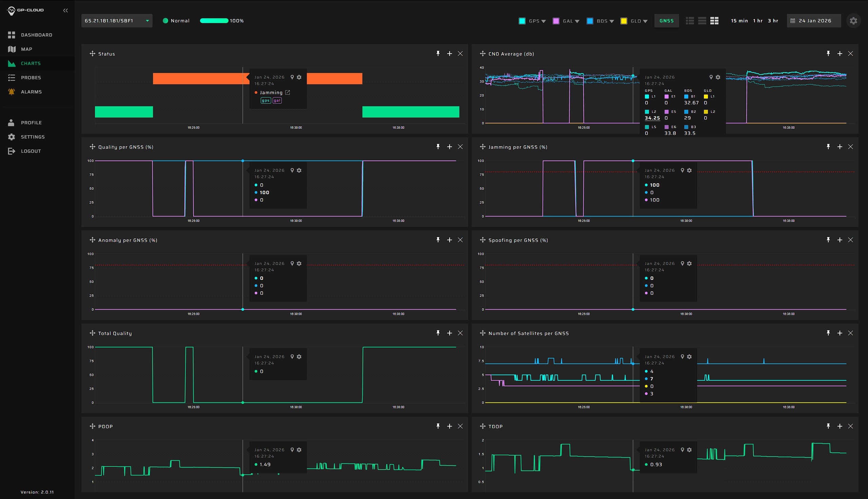Viewport: 868px width, 499px height.
Task: Expand the GPS signals dropdown arrow
Action: coord(543,21)
